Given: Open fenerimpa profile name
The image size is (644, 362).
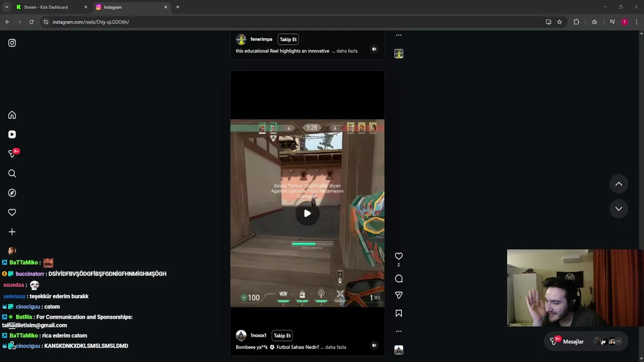Looking at the screenshot, I should click(x=261, y=39).
